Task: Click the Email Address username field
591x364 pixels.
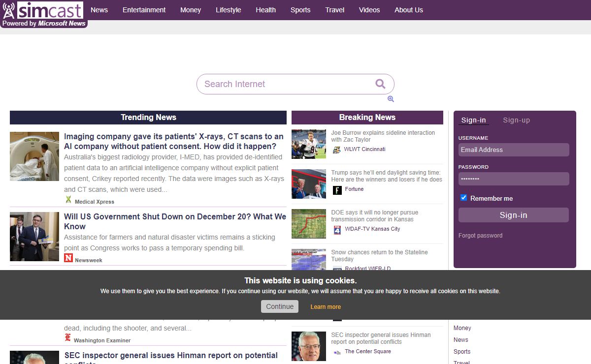Action: tap(514, 150)
